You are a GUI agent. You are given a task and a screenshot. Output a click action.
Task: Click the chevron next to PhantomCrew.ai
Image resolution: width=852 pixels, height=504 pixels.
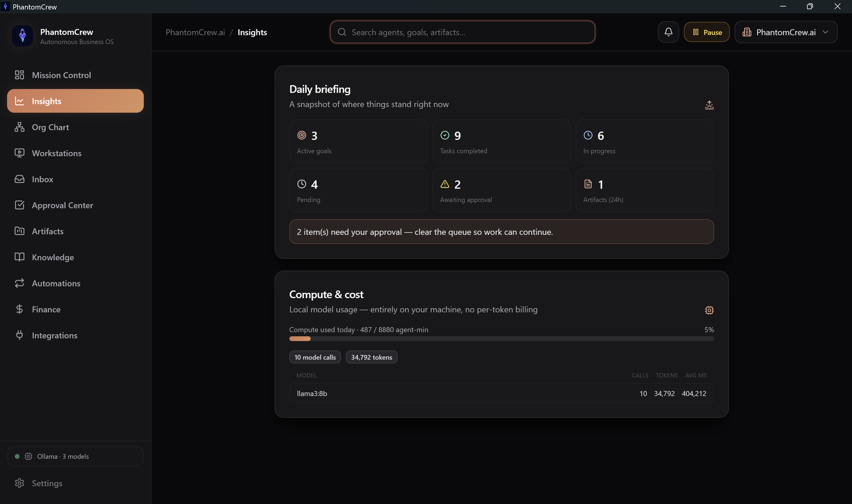[825, 32]
